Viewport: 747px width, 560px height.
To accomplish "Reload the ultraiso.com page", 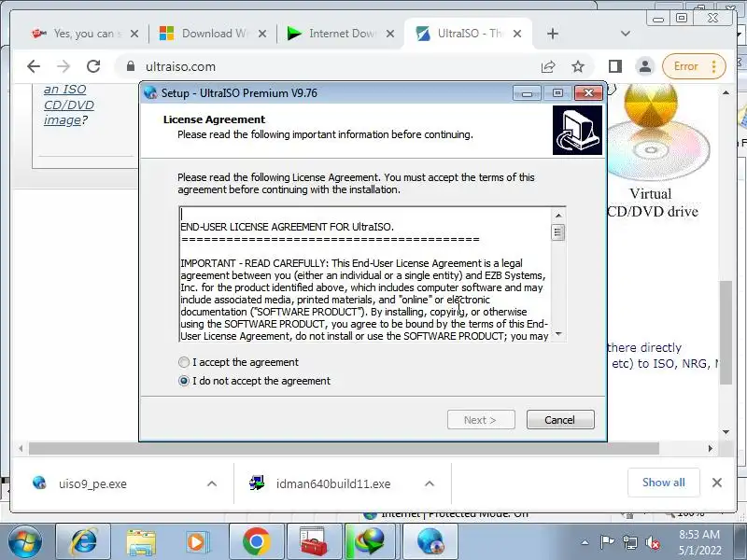I will [93, 66].
